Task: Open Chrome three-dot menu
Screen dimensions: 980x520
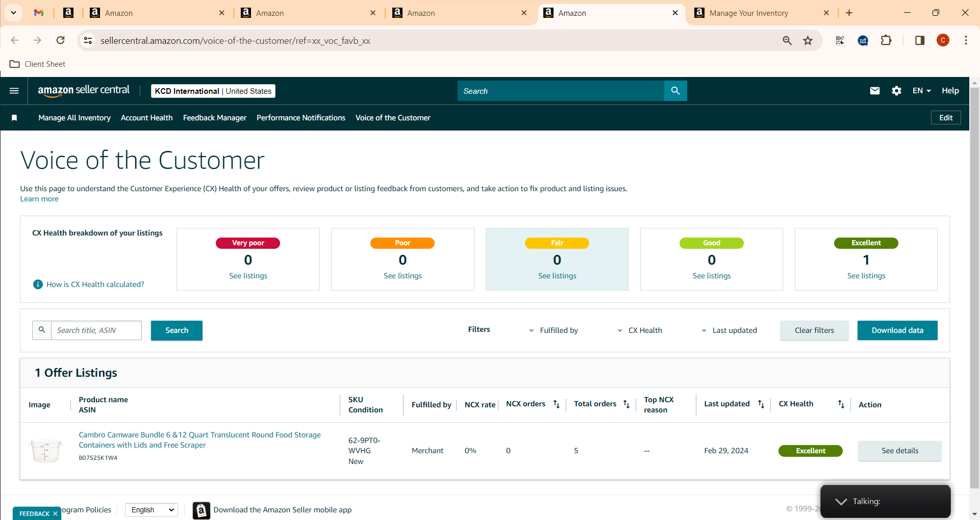Action: (966, 40)
